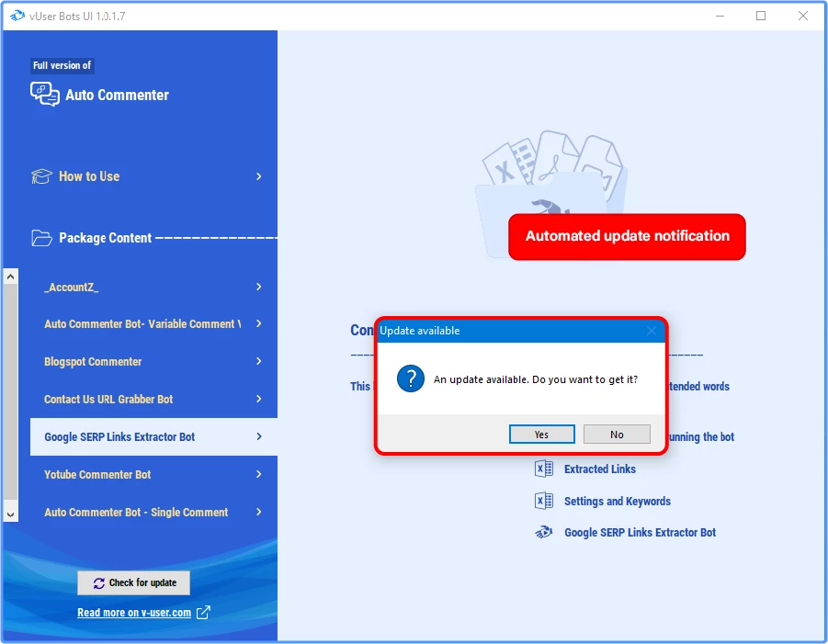Expand the Contact Us URL Grabber chevron
828x644 pixels.
(x=259, y=399)
